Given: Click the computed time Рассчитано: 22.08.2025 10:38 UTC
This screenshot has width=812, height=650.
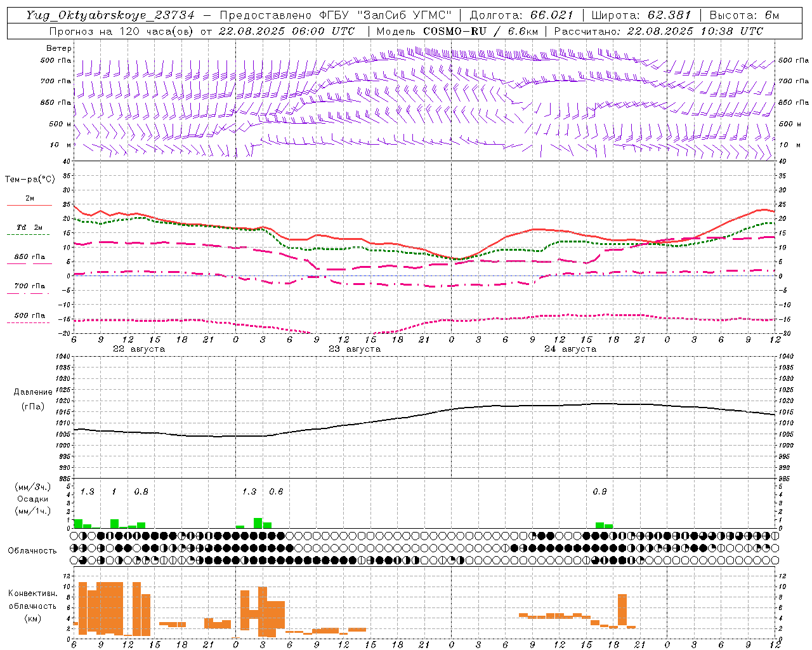Looking at the screenshot, I should click(x=659, y=31).
